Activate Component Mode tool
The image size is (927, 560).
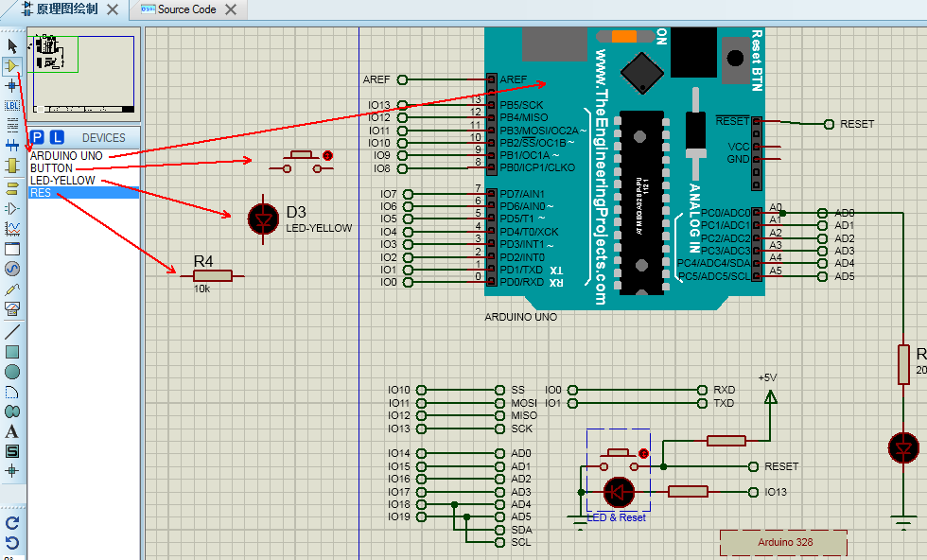11,65
